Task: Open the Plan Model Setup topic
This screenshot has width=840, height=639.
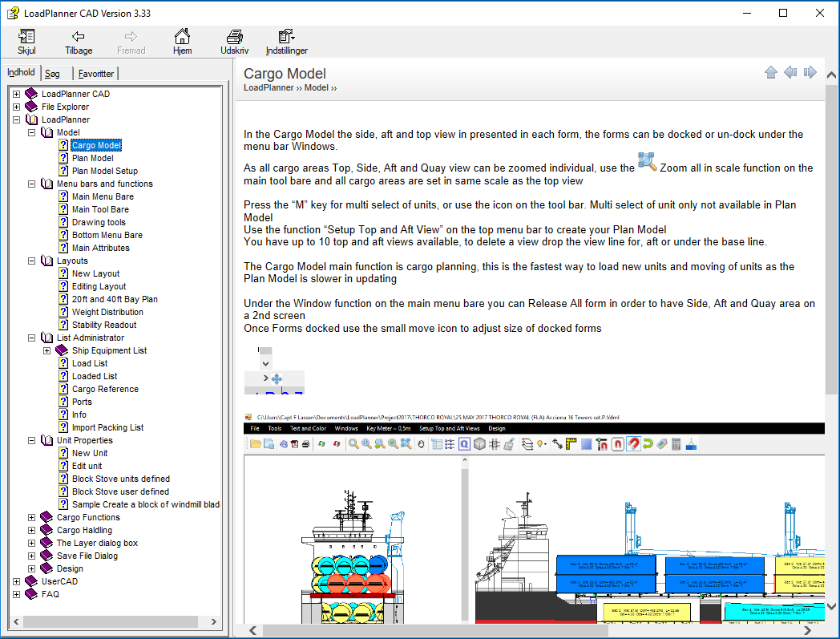Action: pyautogui.click(x=105, y=171)
